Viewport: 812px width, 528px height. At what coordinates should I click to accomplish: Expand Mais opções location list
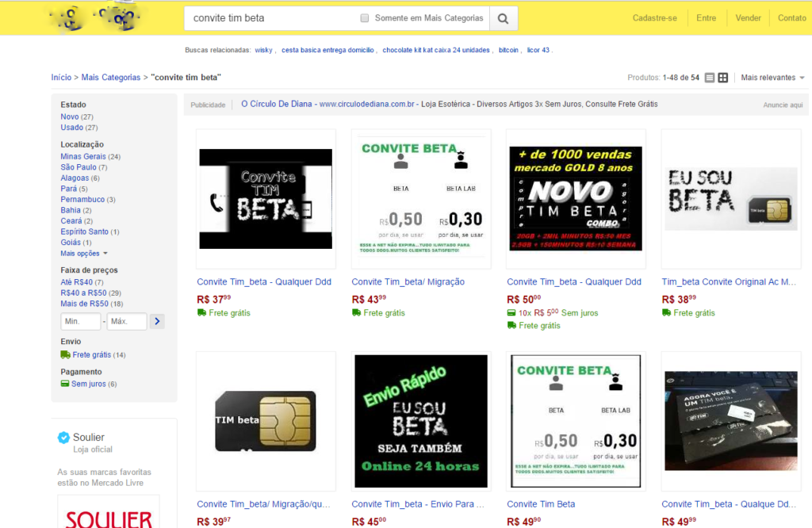tap(84, 254)
